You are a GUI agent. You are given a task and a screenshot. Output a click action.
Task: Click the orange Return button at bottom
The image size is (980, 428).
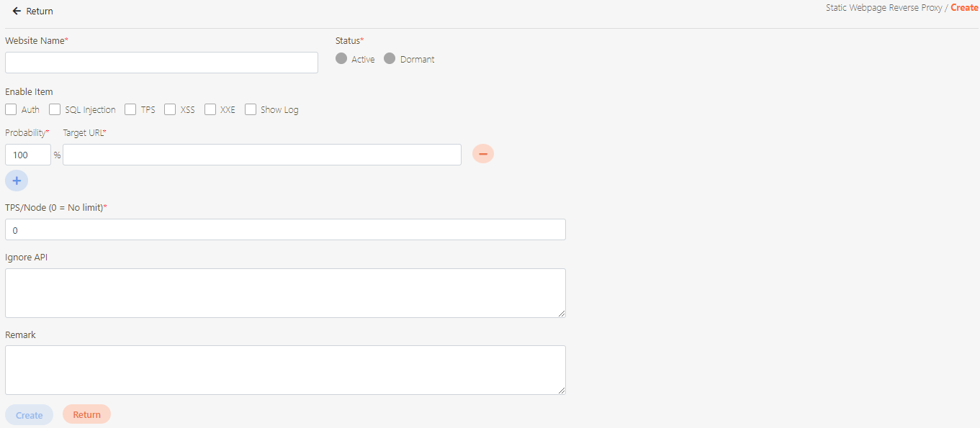click(x=86, y=414)
